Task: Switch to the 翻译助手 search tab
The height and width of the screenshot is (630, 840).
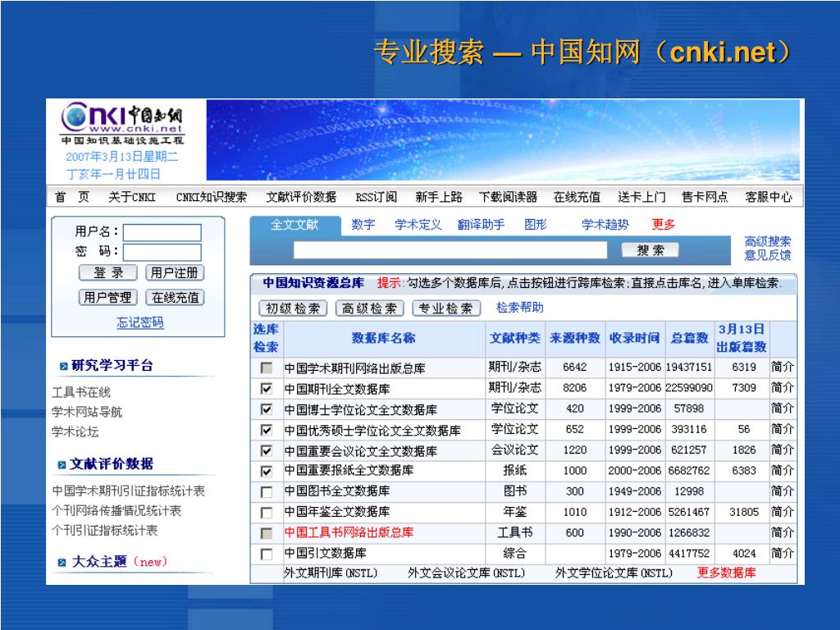Action: point(481,225)
